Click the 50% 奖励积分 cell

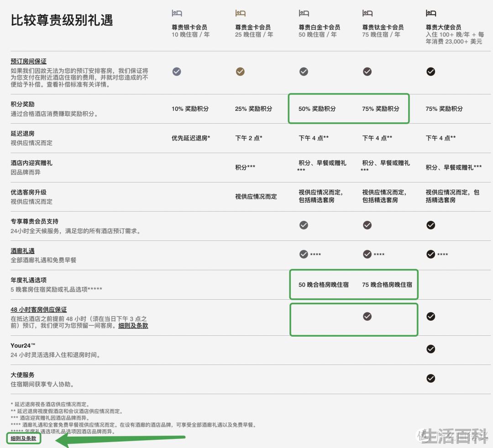pos(317,109)
